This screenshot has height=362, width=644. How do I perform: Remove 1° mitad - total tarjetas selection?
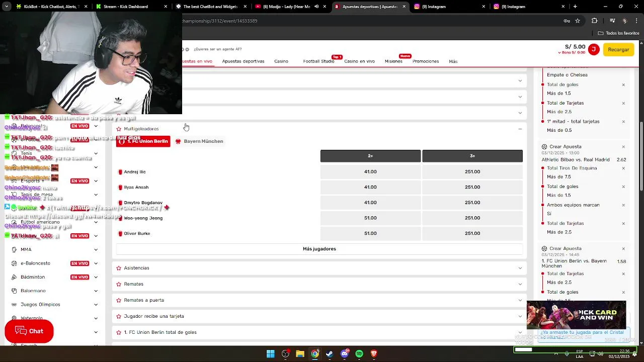623,122
